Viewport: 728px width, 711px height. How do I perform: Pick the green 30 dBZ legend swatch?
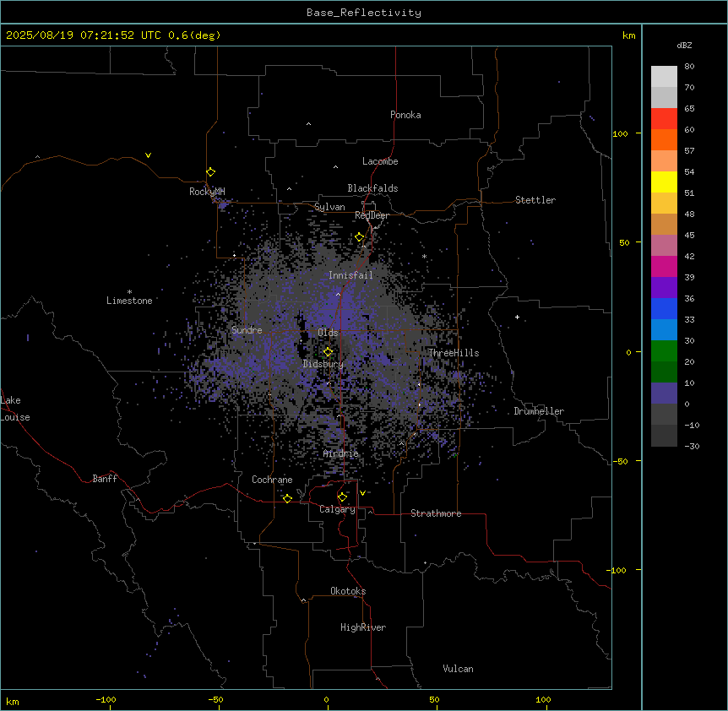tap(664, 351)
